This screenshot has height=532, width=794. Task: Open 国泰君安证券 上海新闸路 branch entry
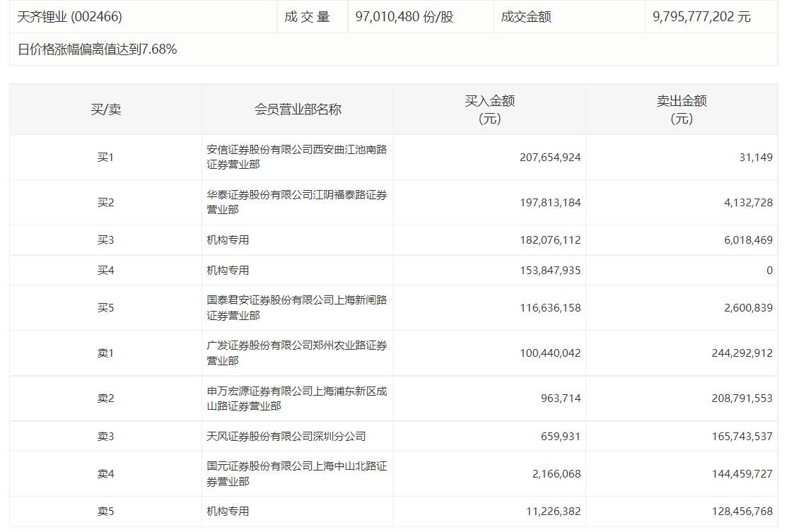click(296, 307)
